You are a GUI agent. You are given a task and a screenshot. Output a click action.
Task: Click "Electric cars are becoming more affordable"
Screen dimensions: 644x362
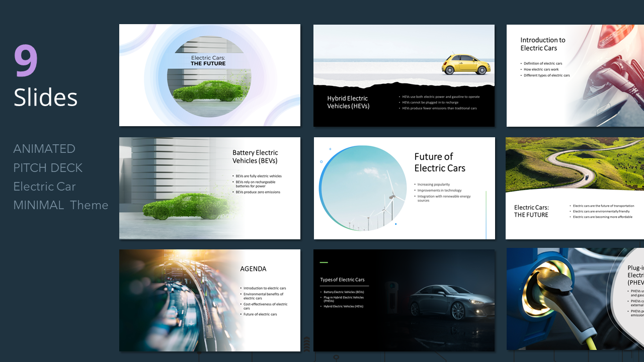click(602, 217)
